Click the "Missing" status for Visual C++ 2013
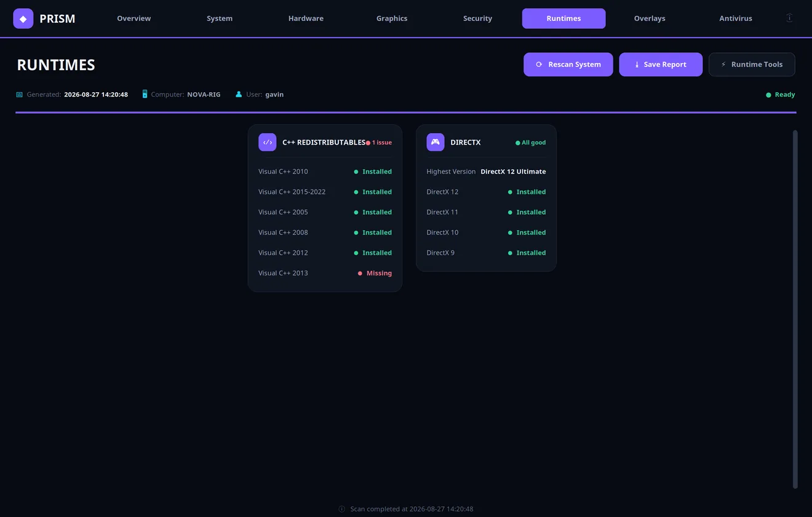Viewport: 812px width, 517px height. coord(375,273)
